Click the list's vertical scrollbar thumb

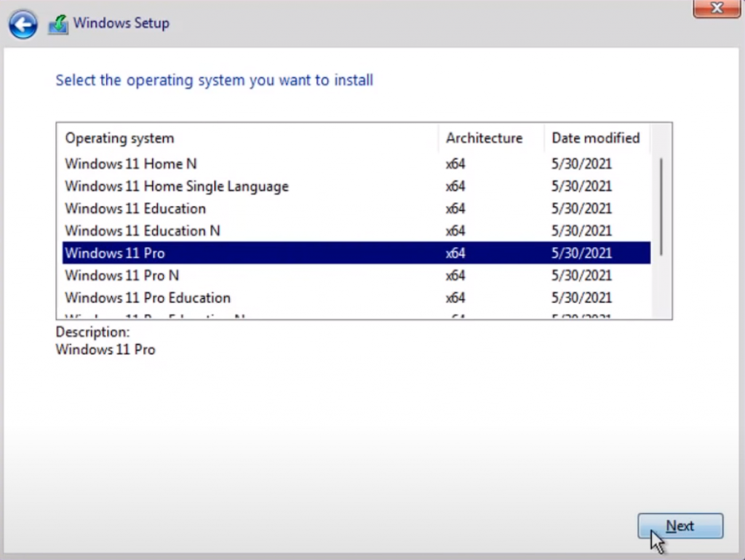click(661, 207)
